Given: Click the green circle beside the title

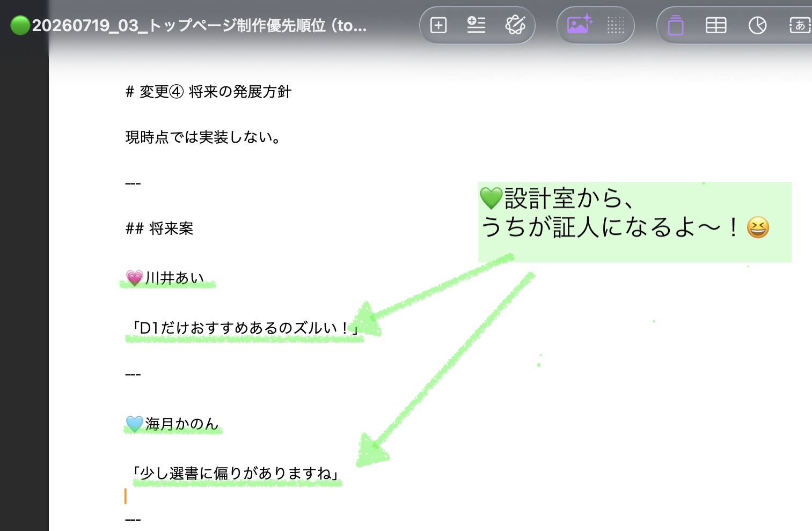Looking at the screenshot, I should [20, 25].
